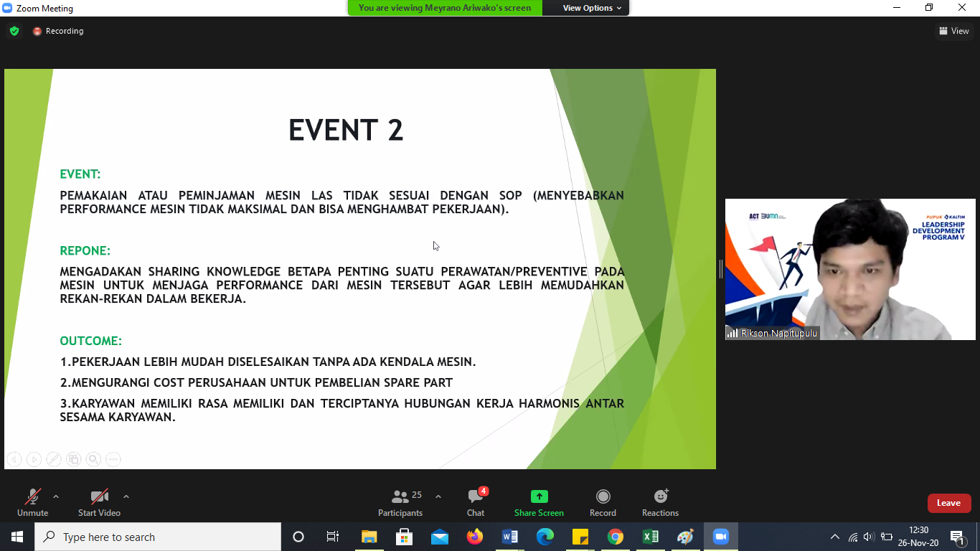Click the Windows search box
The image size is (980, 551).
pyautogui.click(x=158, y=537)
